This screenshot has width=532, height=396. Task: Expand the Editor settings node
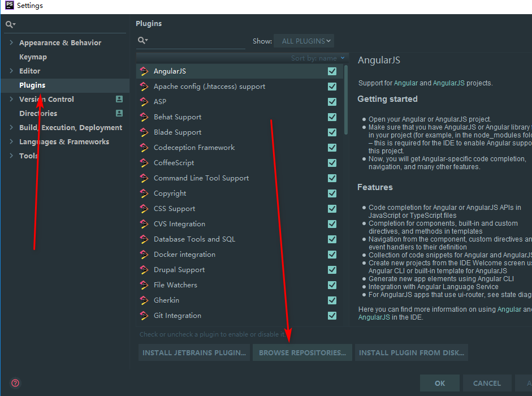tap(11, 71)
